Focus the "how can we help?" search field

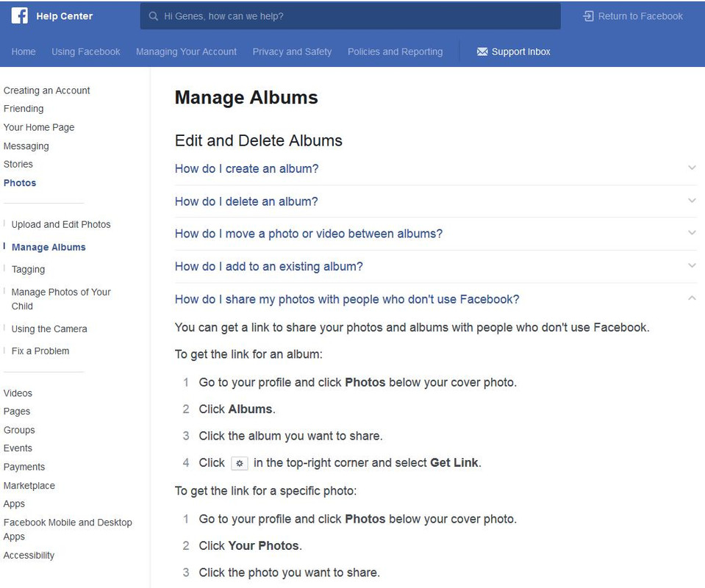350,16
